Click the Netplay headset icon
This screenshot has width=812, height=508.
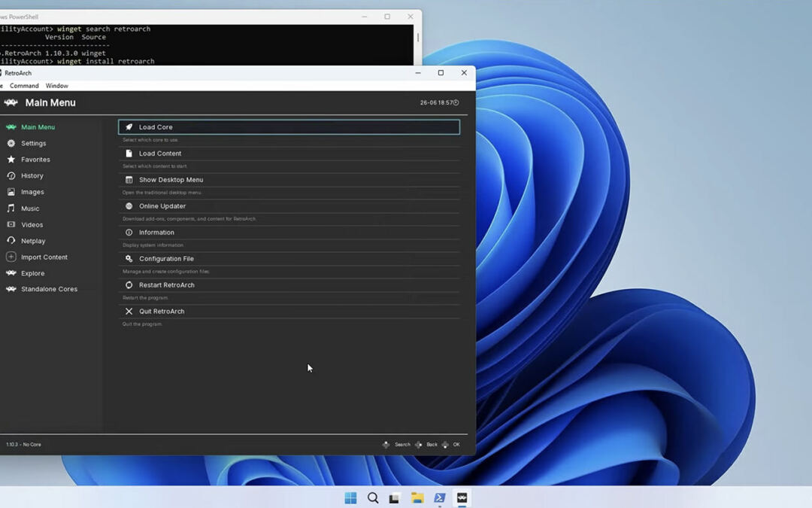click(11, 241)
